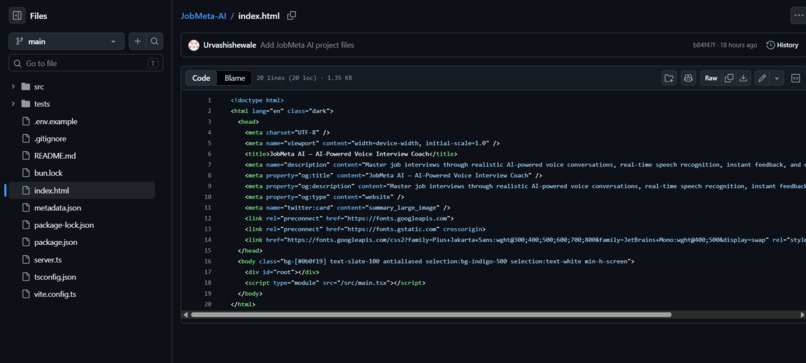Download the raw file icon
Viewport: 806px width, 363px height.
pos(743,78)
